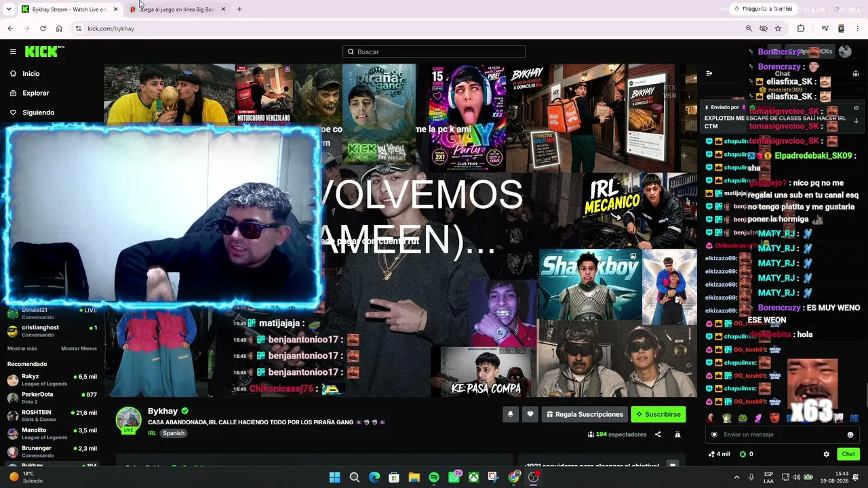Click the IRL category link
Screen dimensions: 868x488
152,433
